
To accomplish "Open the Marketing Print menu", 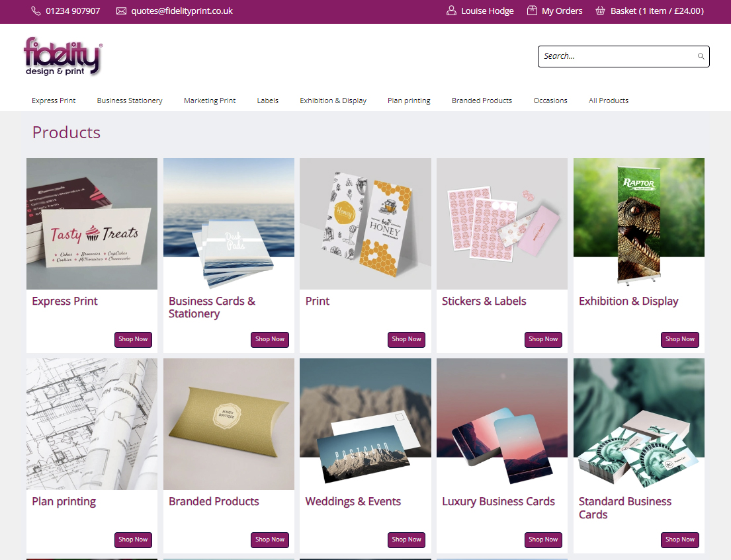I will 210,100.
